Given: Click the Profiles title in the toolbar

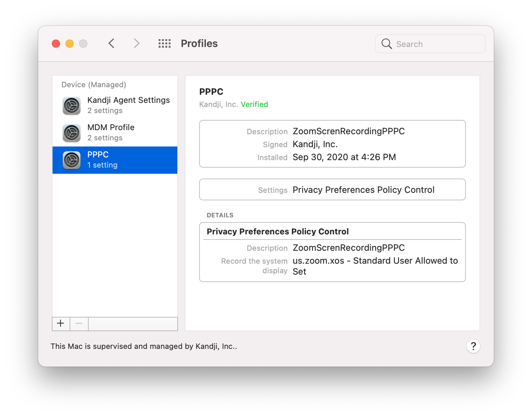Looking at the screenshot, I should coord(199,43).
